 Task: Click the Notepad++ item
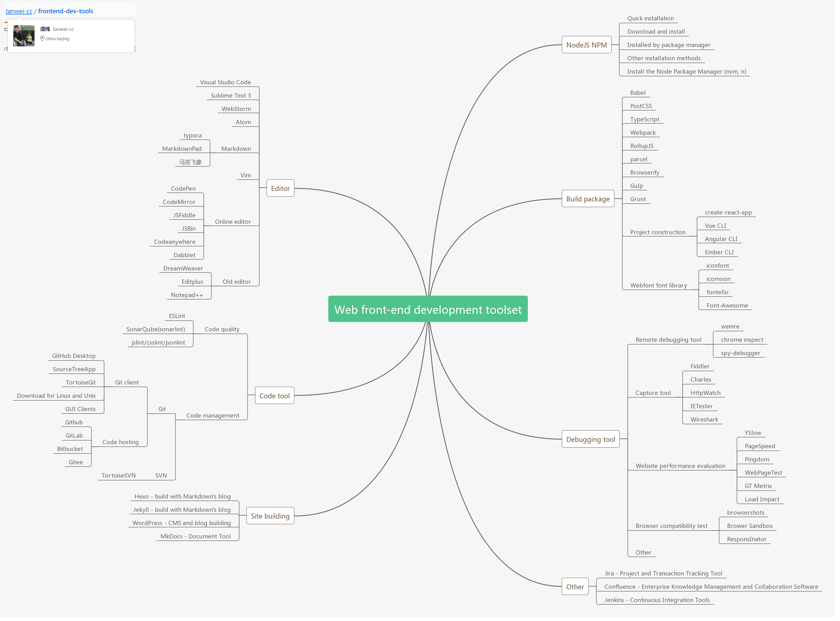pyautogui.click(x=188, y=297)
